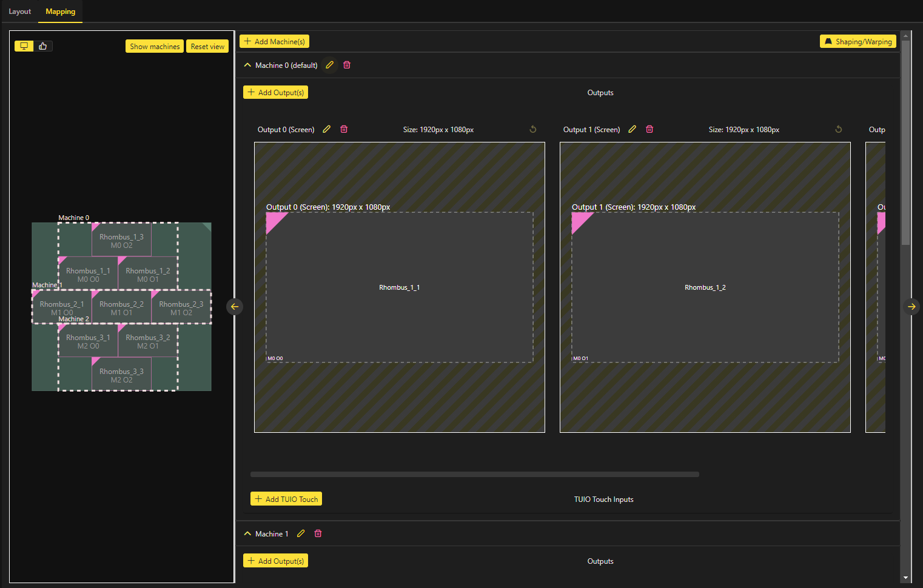Collapse left panel with the left arrow
This screenshot has width=923, height=588.
[x=235, y=307]
